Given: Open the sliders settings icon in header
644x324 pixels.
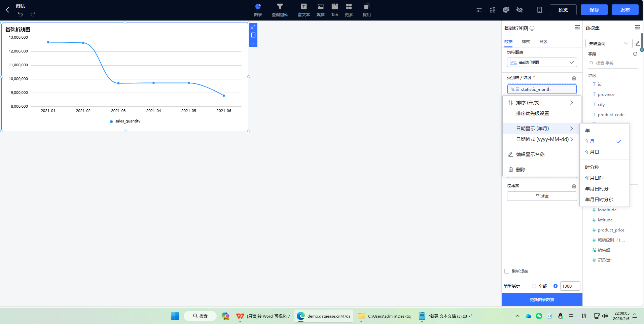Looking at the screenshot, I should [479, 10].
